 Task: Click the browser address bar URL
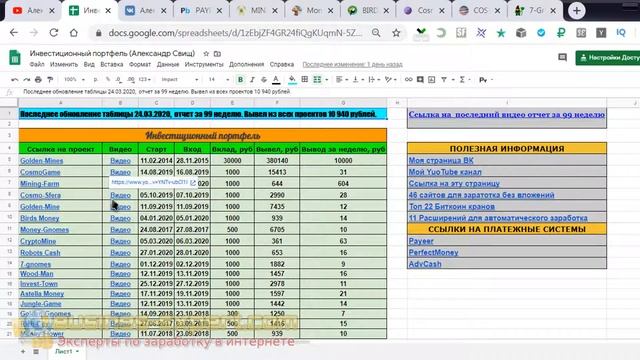[x=235, y=33]
